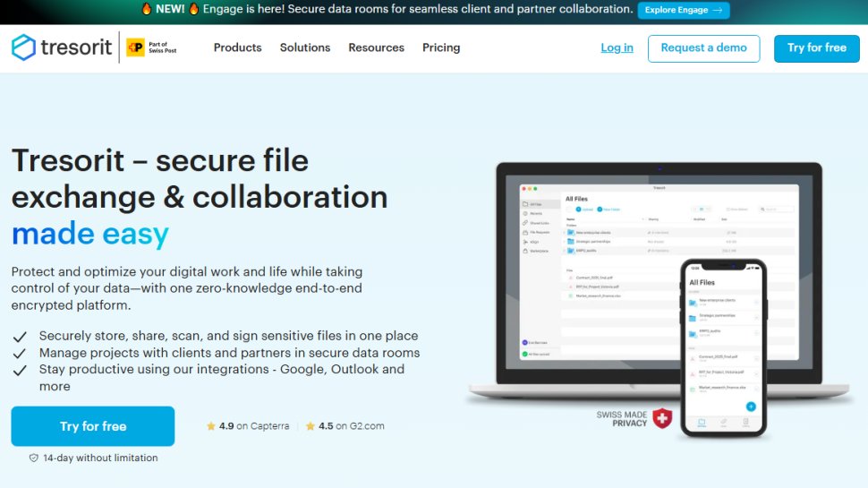
Task: Click Explore Engage banner button
Action: point(683,10)
